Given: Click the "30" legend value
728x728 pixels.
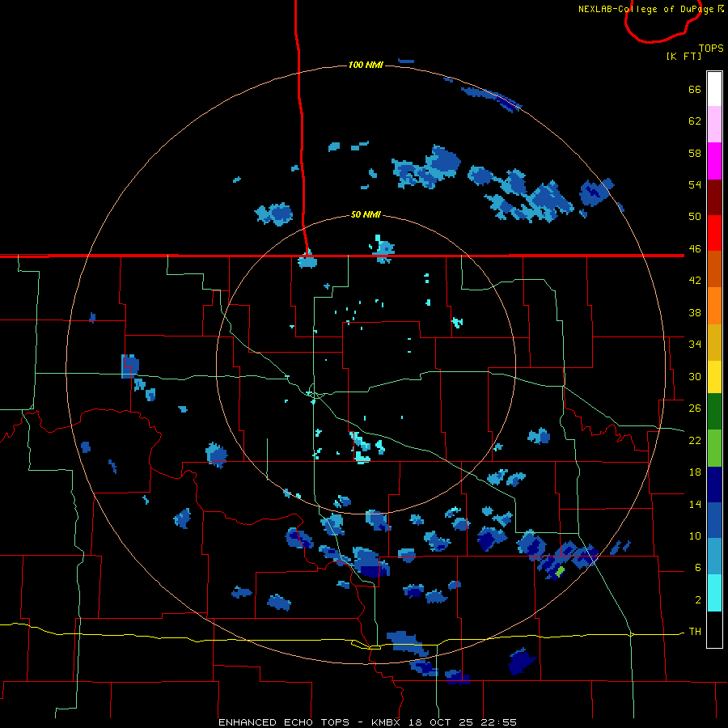Looking at the screenshot, I should point(695,376).
